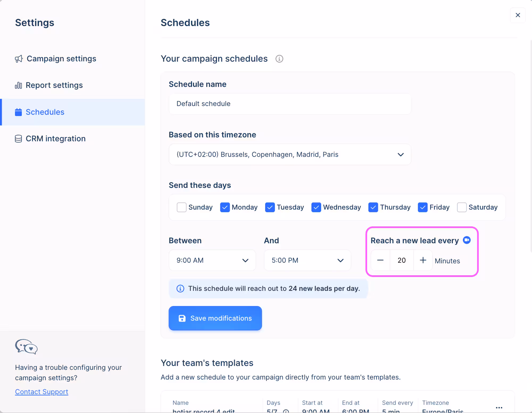Image resolution: width=532 pixels, height=413 pixels.
Task: Expand the 9:00 AM start time dropdown
Action: click(212, 260)
